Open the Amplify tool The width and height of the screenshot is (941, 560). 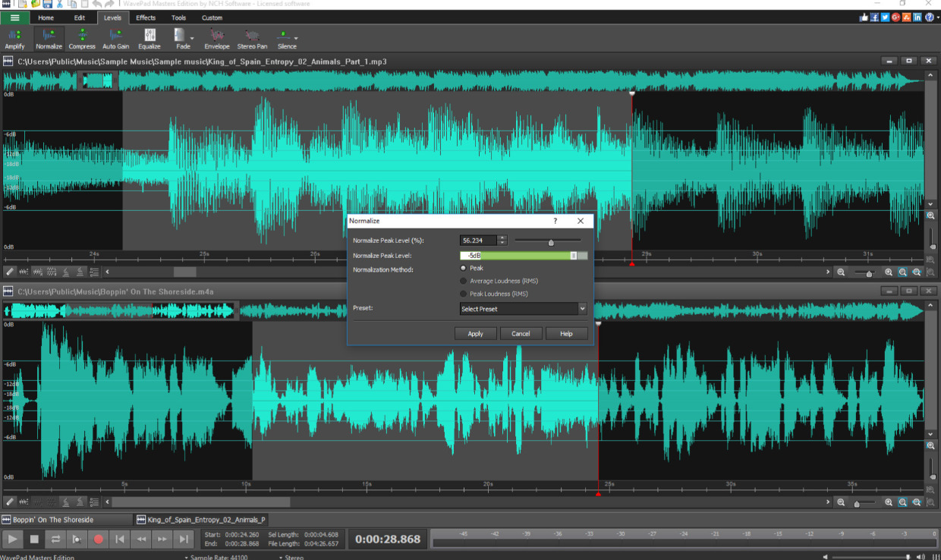coord(14,39)
